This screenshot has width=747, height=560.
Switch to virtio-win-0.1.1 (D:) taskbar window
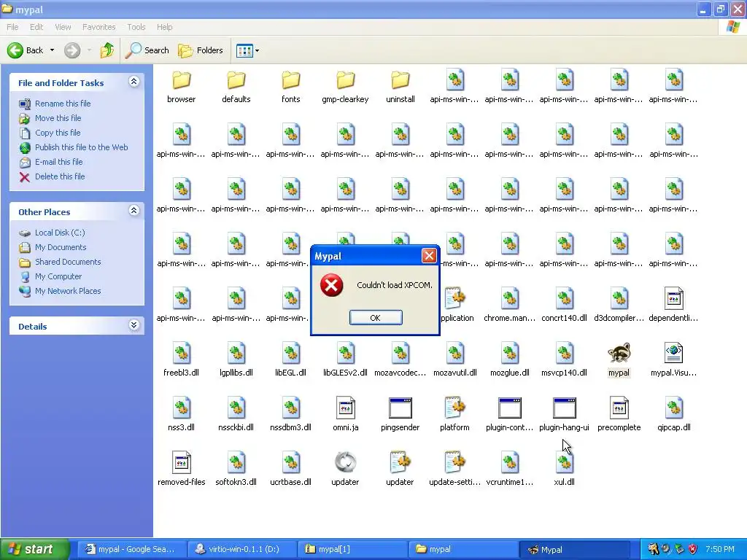click(242, 549)
